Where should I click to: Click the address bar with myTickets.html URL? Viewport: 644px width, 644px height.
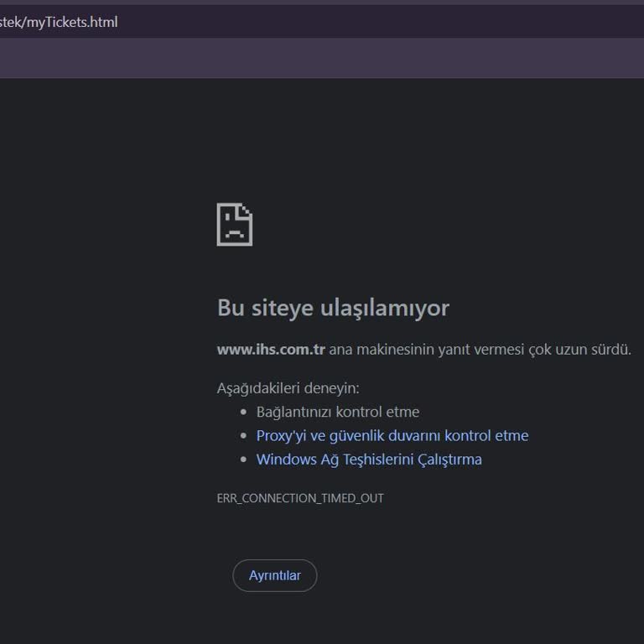(x=322, y=22)
